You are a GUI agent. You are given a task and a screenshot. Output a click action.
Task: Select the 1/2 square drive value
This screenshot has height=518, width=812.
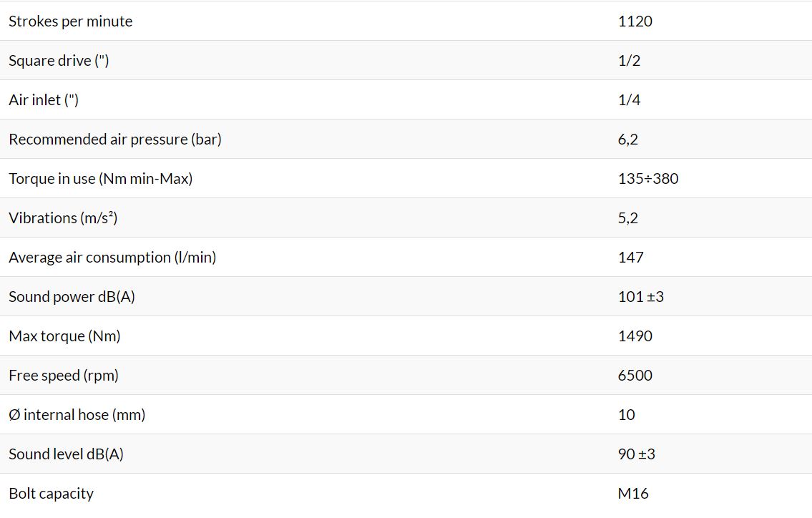pyautogui.click(x=629, y=61)
